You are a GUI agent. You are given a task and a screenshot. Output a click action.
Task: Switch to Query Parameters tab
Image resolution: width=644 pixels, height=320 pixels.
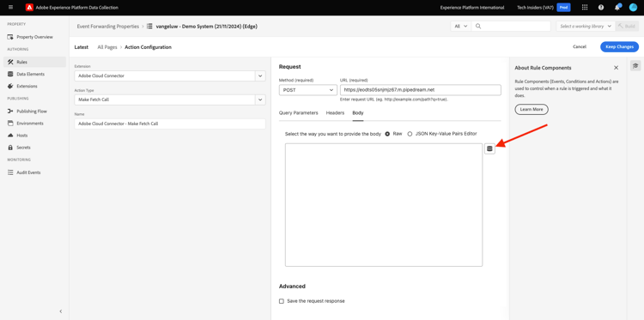click(298, 113)
